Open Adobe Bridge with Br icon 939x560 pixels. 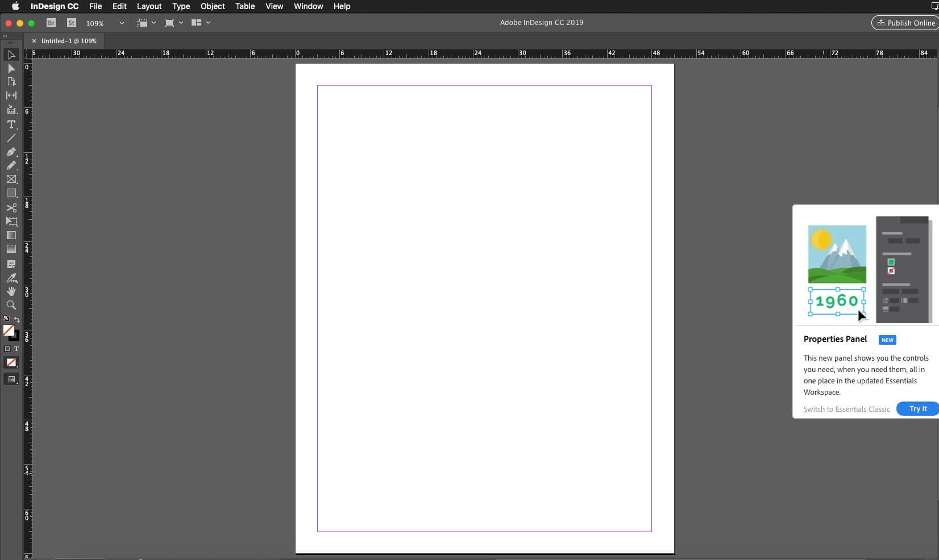[x=51, y=23]
